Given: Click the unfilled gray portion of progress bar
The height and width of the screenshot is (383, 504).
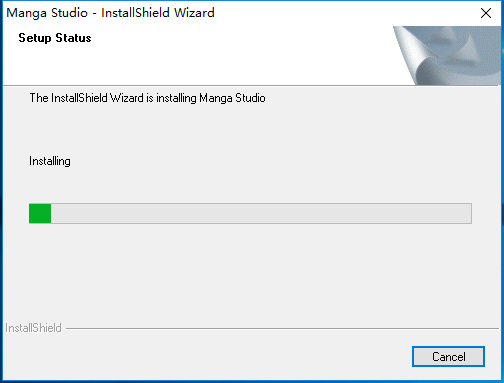Looking at the screenshot, I should pyautogui.click(x=261, y=213).
